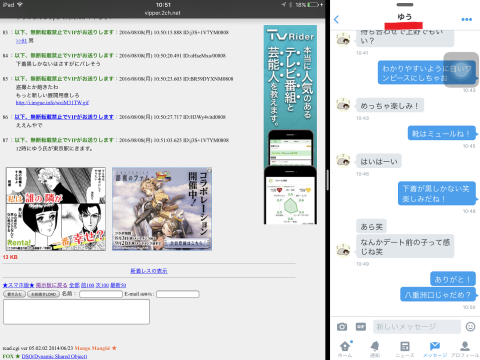Open the News tab icon
Screen dimensions: 480x360
(x=405, y=349)
